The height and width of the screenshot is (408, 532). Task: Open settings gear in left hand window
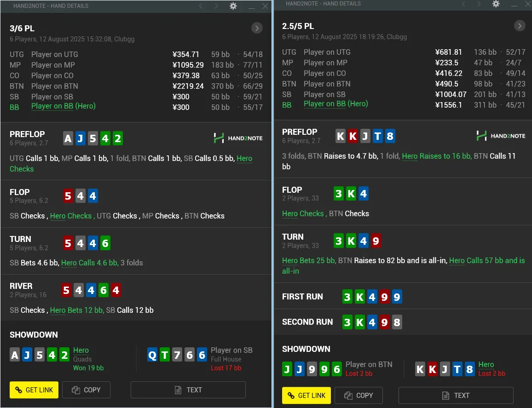click(x=233, y=6)
